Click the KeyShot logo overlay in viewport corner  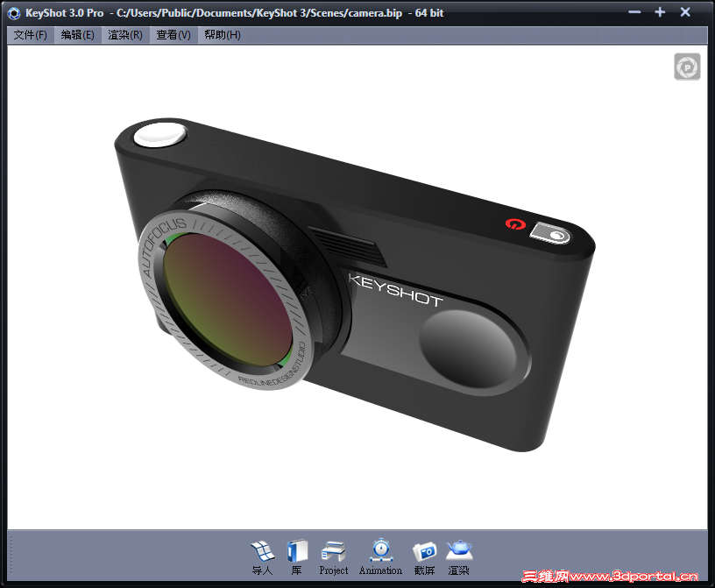click(x=687, y=66)
